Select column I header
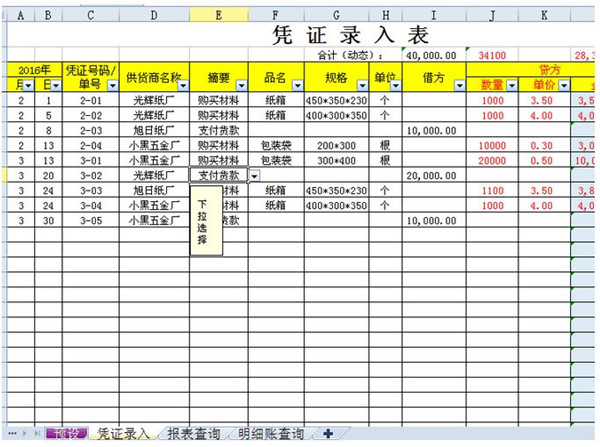Image resolution: width=600 pixels, height=447 pixels. (434, 15)
